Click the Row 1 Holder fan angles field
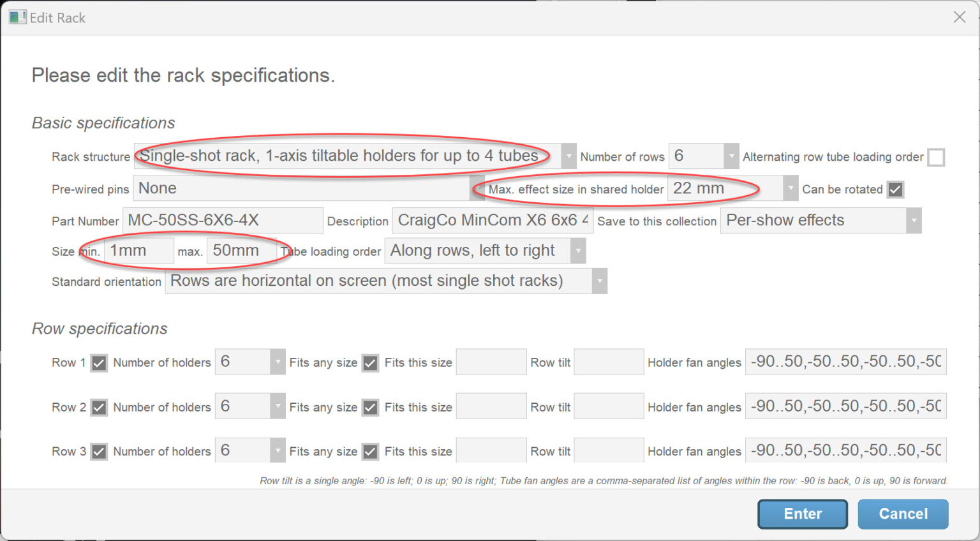 click(845, 362)
